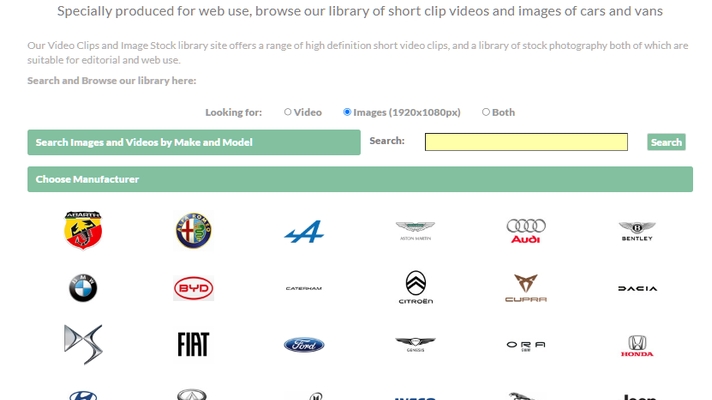Open the Dacia manufacturer logo

pyautogui.click(x=637, y=288)
